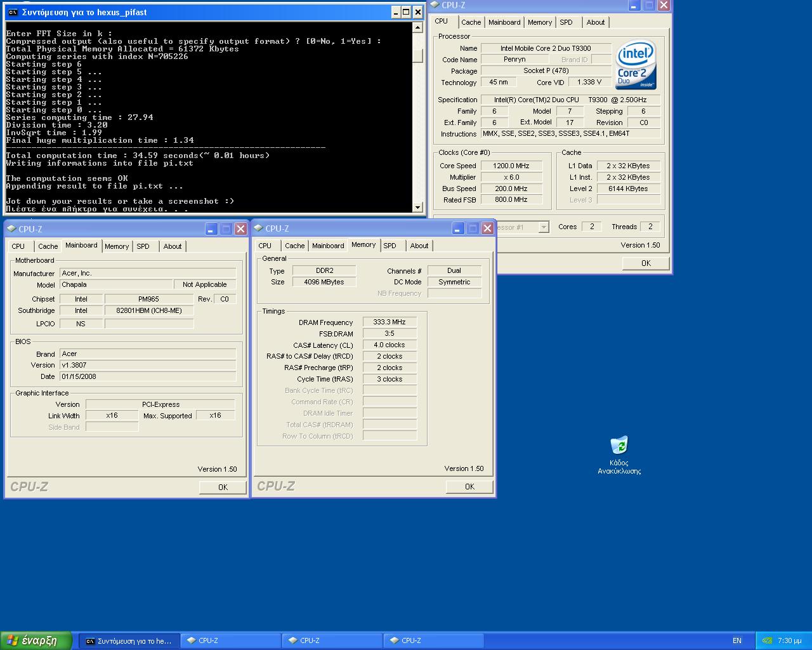Screen dimensions: 812x650
Task: Select Mainboard tab in the Memory window
Action: [x=328, y=246]
